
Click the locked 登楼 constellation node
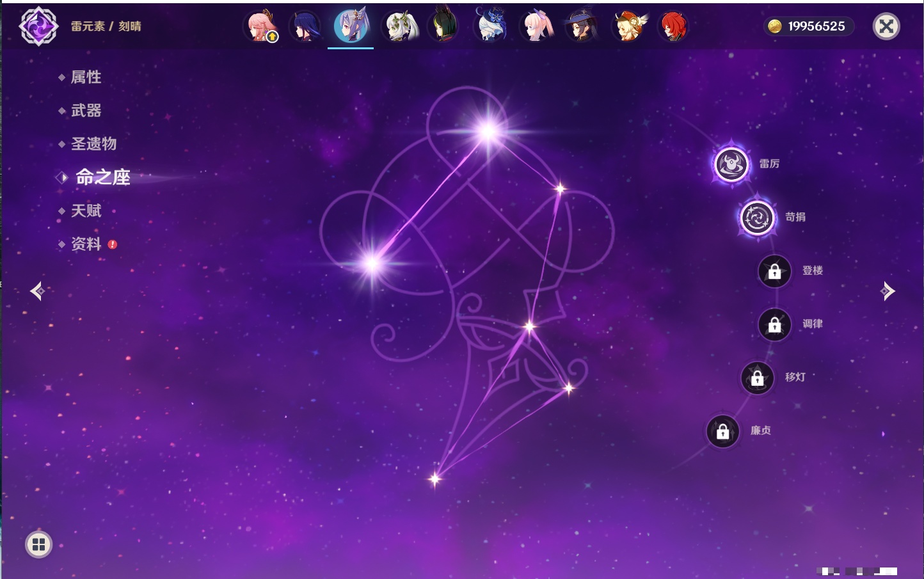coord(775,271)
